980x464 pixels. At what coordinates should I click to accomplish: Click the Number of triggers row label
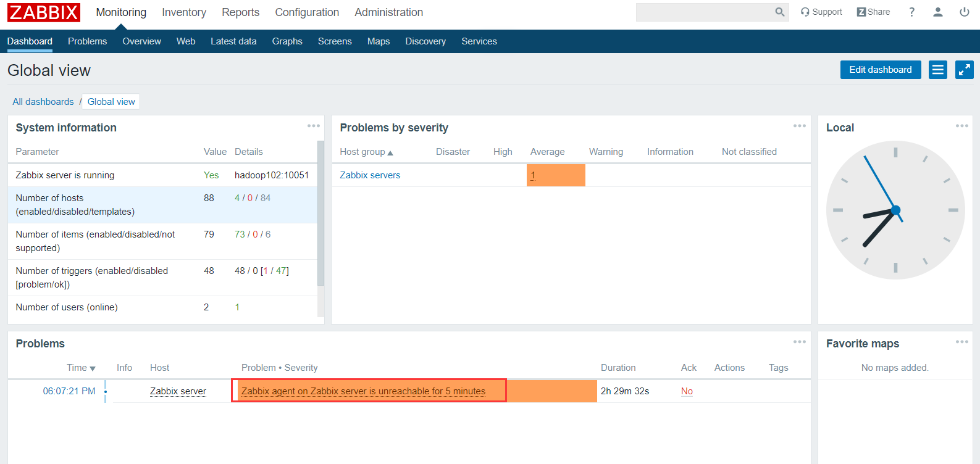point(92,278)
